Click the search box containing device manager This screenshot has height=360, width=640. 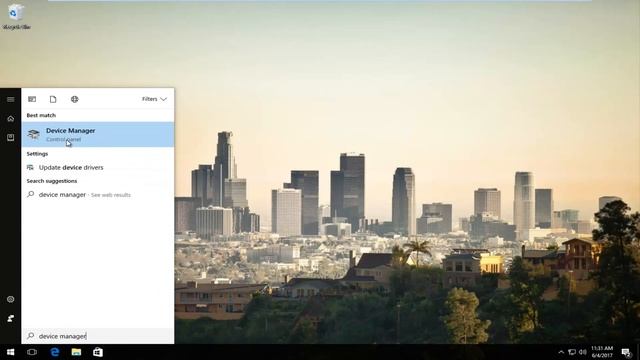point(98,336)
